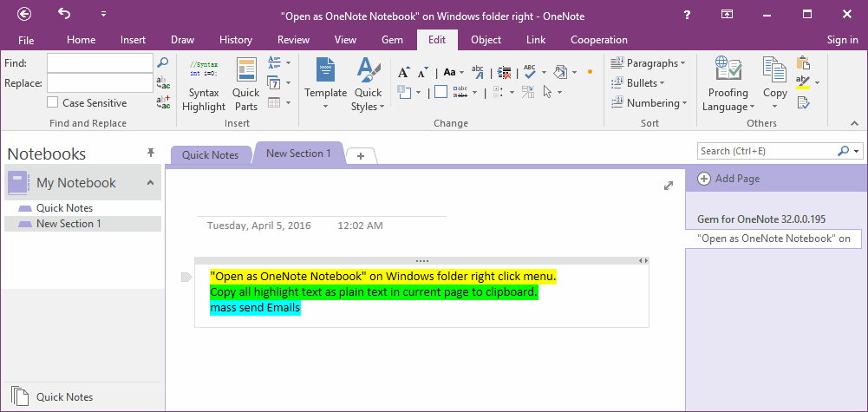The image size is (868, 412).
Task: Open the File menu
Action: click(26, 40)
